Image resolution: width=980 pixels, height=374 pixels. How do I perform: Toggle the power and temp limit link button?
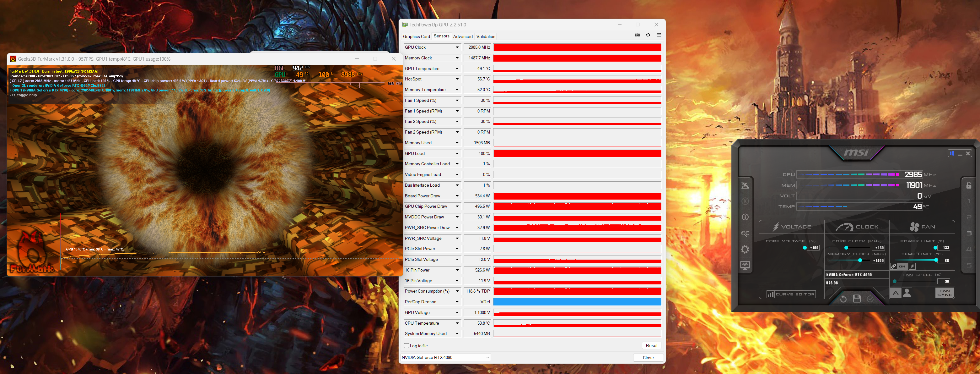(894, 266)
